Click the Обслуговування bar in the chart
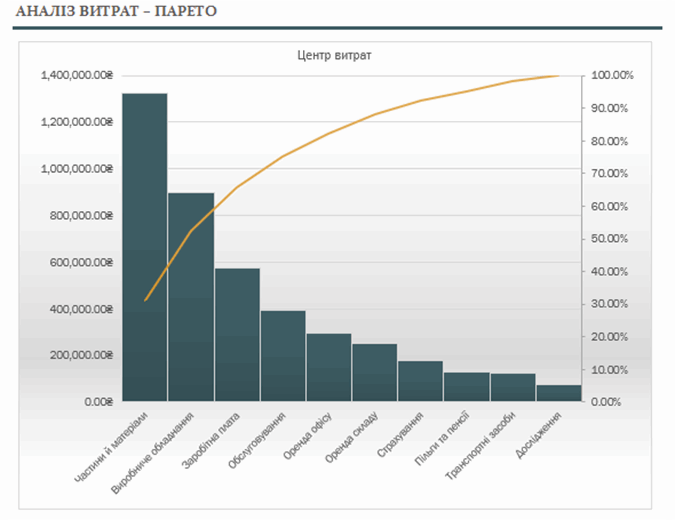 pos(283,357)
